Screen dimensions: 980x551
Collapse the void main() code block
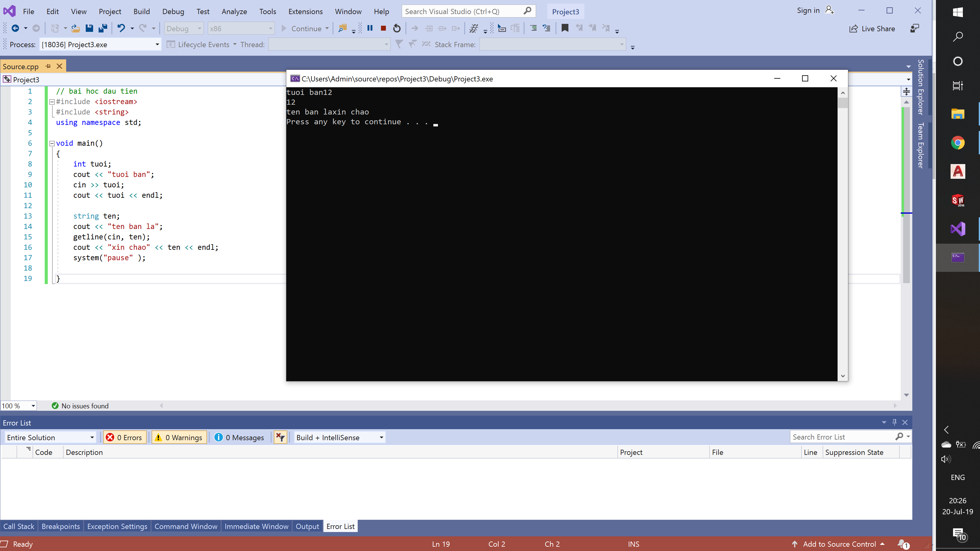(52, 143)
